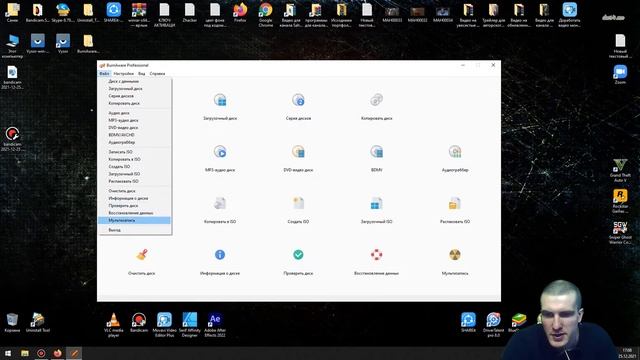This screenshot has width=640, height=360.
Task: Select BurnAware's active taskbar button
Action: (x=74, y=353)
